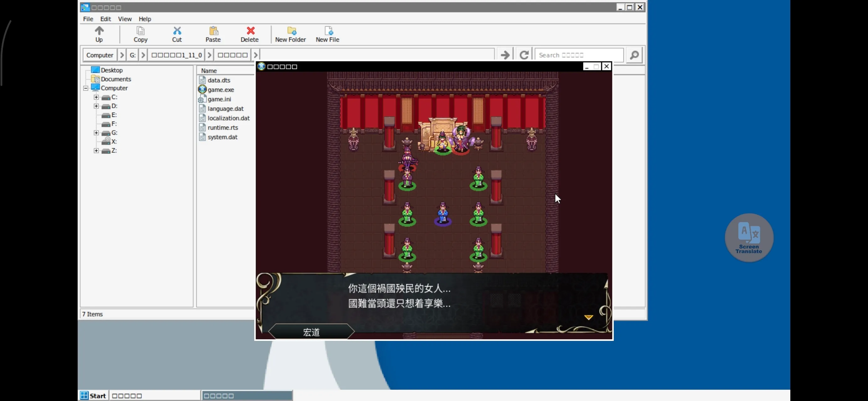Expand the Z: drive node
The width and height of the screenshot is (868, 401).
coord(96,151)
